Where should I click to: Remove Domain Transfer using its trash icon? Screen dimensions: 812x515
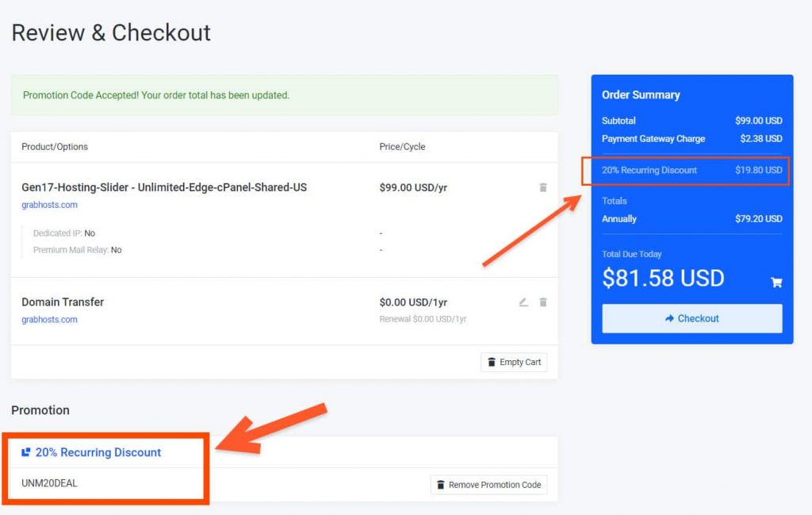point(543,302)
